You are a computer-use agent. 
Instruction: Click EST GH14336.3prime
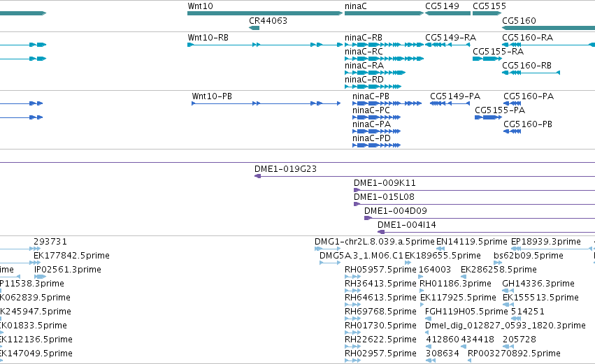tap(508, 291)
